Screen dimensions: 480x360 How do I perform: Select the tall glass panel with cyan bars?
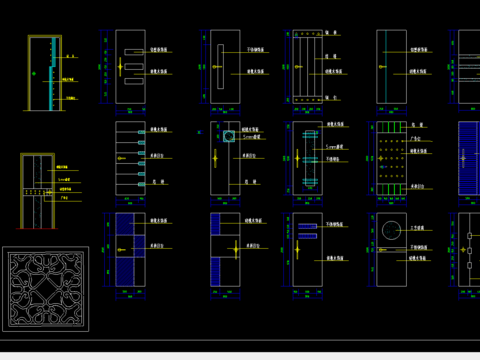[x=310, y=158]
